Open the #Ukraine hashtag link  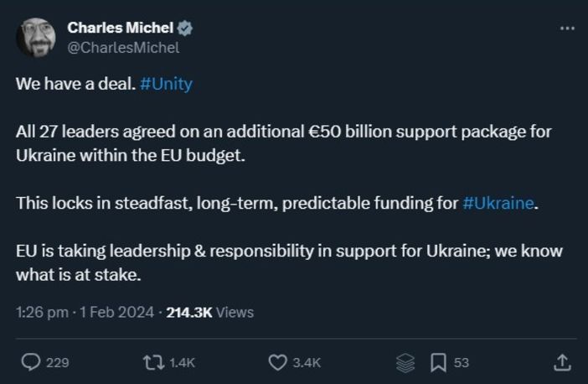[x=498, y=204]
